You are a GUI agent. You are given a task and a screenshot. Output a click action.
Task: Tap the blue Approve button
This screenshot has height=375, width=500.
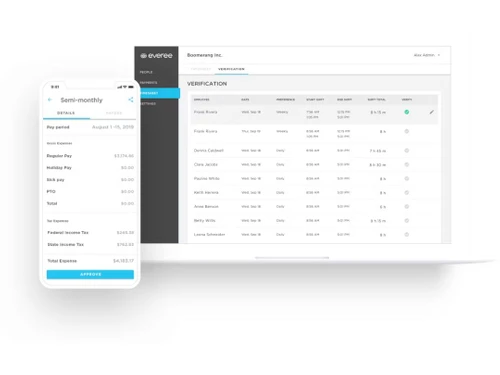(90, 274)
